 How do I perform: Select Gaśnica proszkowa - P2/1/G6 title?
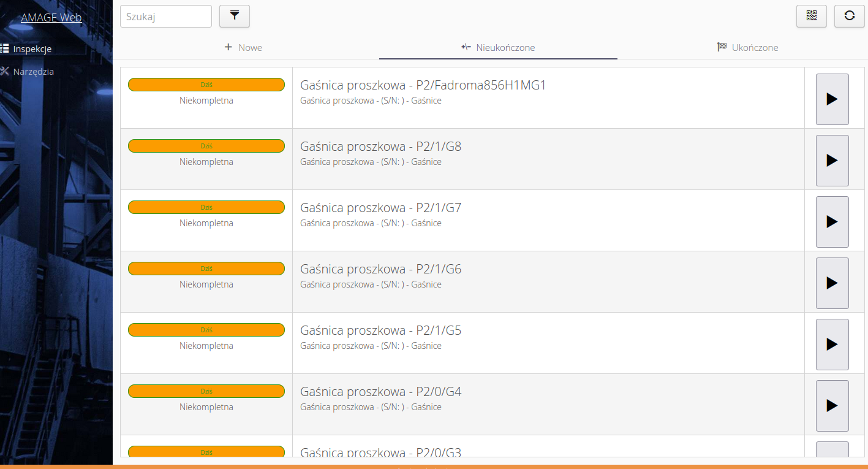coord(381,269)
